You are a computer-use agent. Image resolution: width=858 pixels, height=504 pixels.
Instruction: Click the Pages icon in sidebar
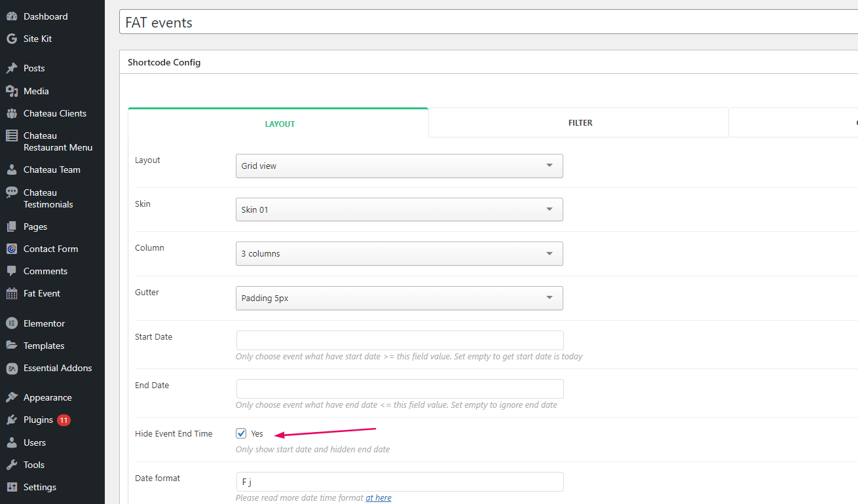point(12,226)
